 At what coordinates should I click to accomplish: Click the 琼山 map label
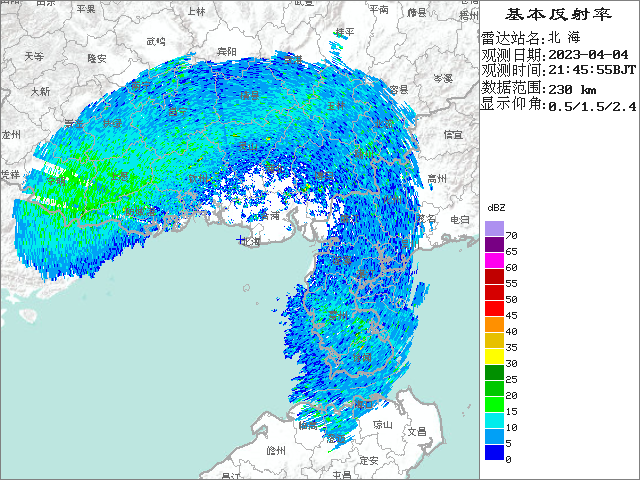383,425
